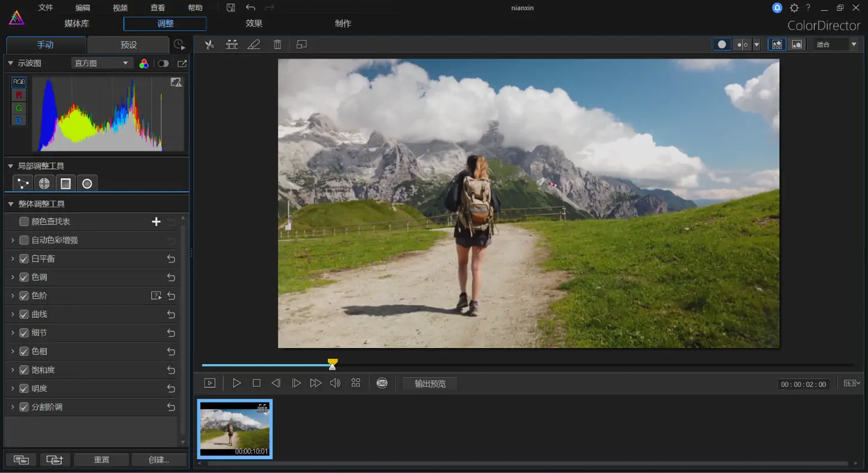Viewport: 868px width, 473px height.
Task: Select the 00:00:10:01 clip thumbnail
Action: [x=234, y=429]
